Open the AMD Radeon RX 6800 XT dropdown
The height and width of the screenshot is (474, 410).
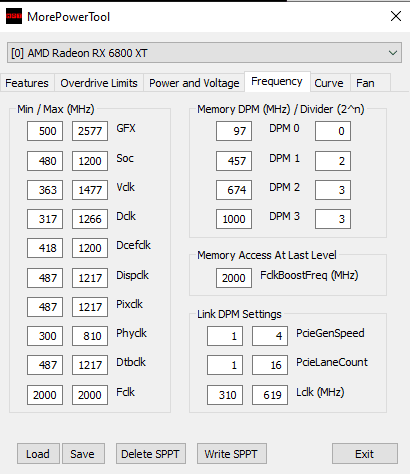pyautogui.click(x=204, y=53)
